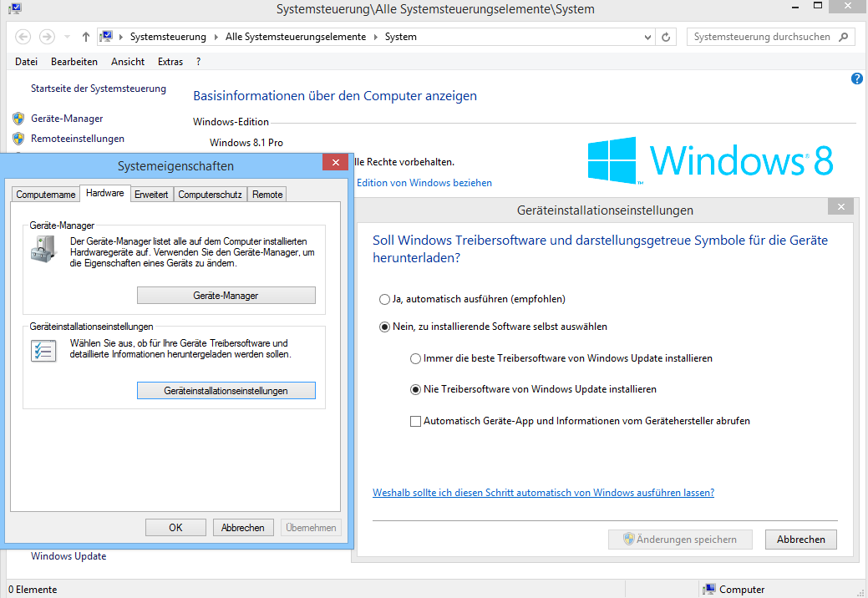Click shield icon next to Geräte-Manager

click(x=18, y=119)
